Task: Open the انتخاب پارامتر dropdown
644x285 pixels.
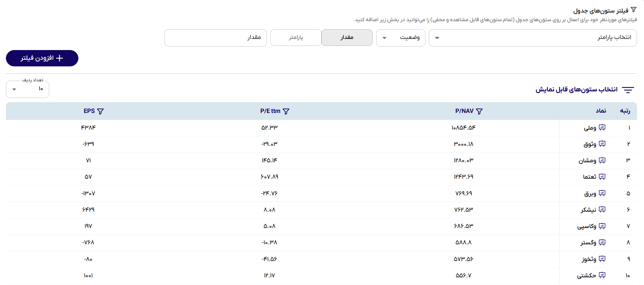Action: pyautogui.click(x=533, y=38)
